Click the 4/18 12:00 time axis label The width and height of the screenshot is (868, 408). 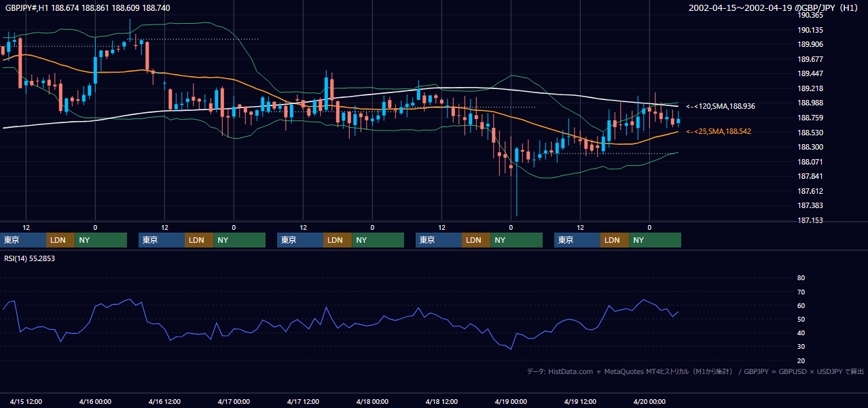coord(441,401)
